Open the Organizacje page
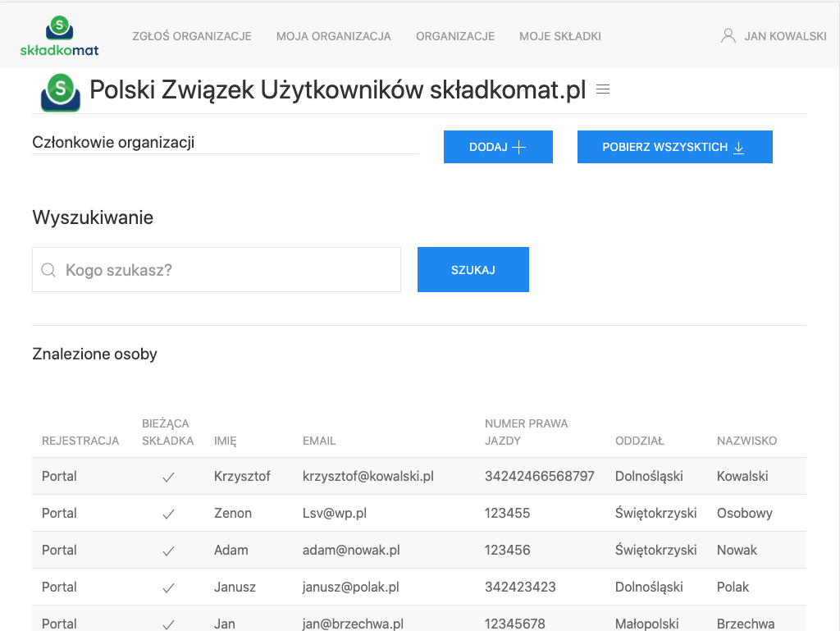The image size is (840, 631). click(x=455, y=36)
